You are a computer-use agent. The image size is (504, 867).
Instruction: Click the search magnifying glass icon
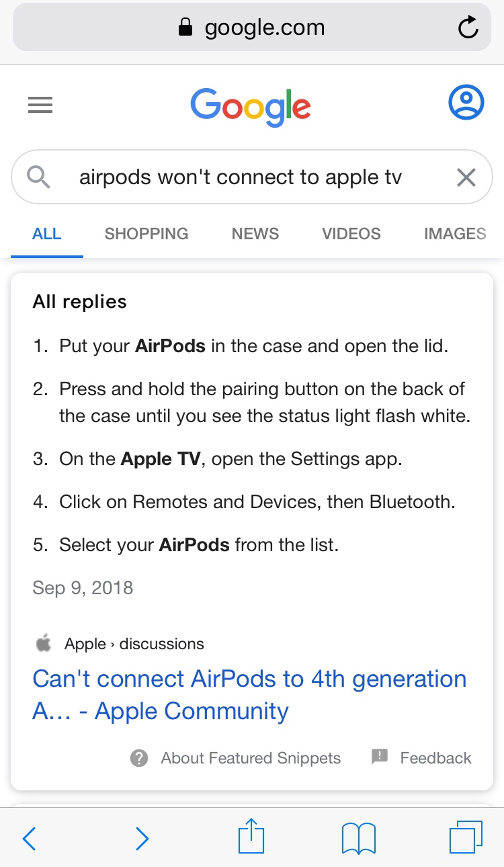click(39, 177)
